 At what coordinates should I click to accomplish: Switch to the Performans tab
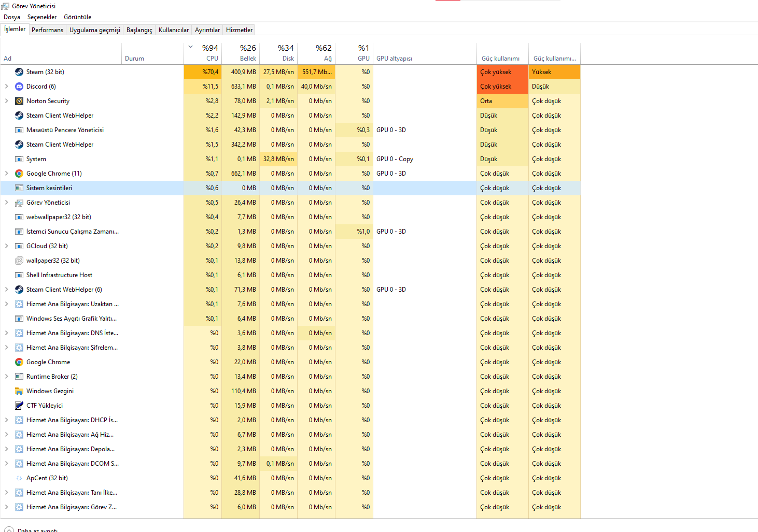[x=48, y=30]
